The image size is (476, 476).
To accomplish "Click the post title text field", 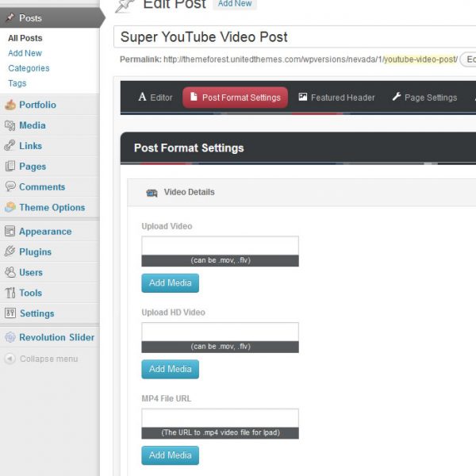I will tap(294, 37).
